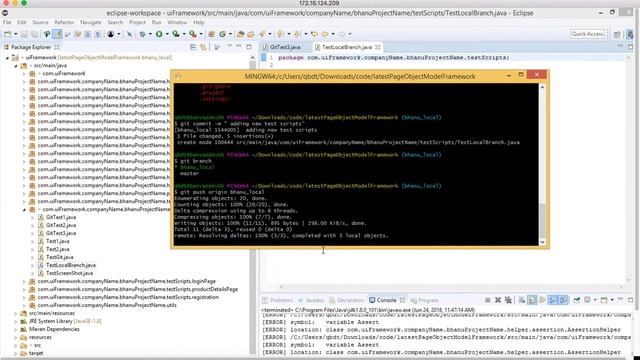Open the Open Console dropdown arrow
This screenshot has width=640, height=360.
pyautogui.click(x=612, y=300)
